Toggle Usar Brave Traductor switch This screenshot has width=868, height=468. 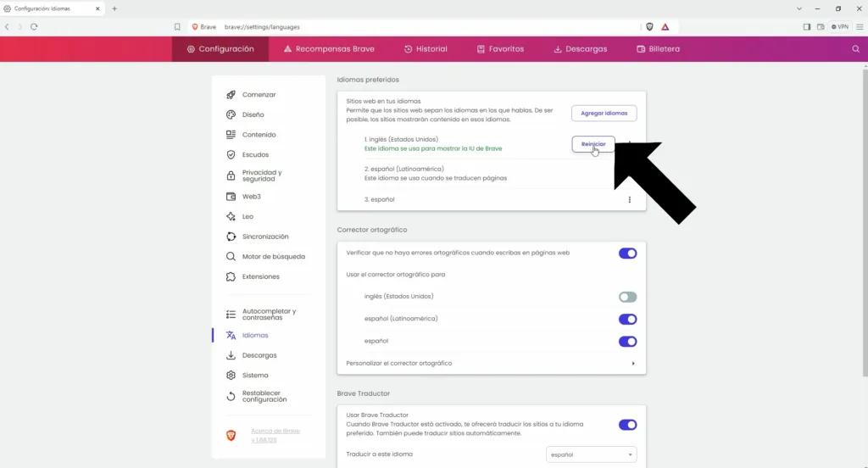click(x=628, y=425)
